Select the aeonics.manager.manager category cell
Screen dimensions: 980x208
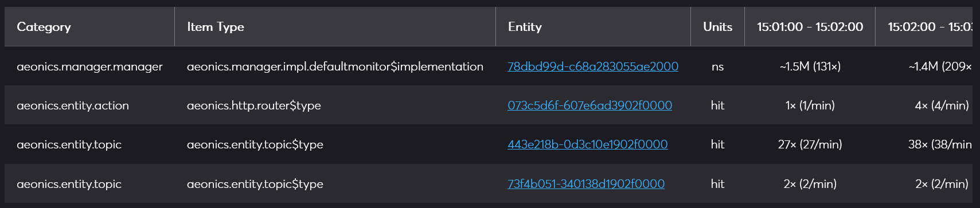point(89,66)
